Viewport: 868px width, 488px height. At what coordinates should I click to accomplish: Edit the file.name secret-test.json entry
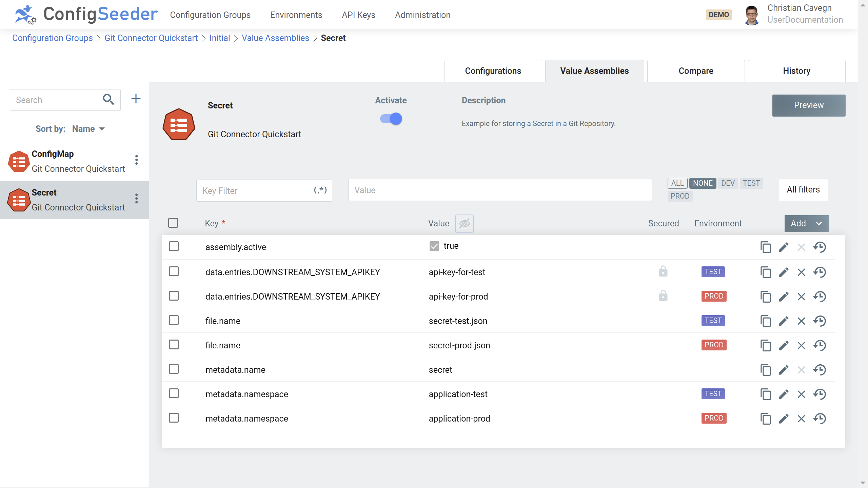coord(783,321)
